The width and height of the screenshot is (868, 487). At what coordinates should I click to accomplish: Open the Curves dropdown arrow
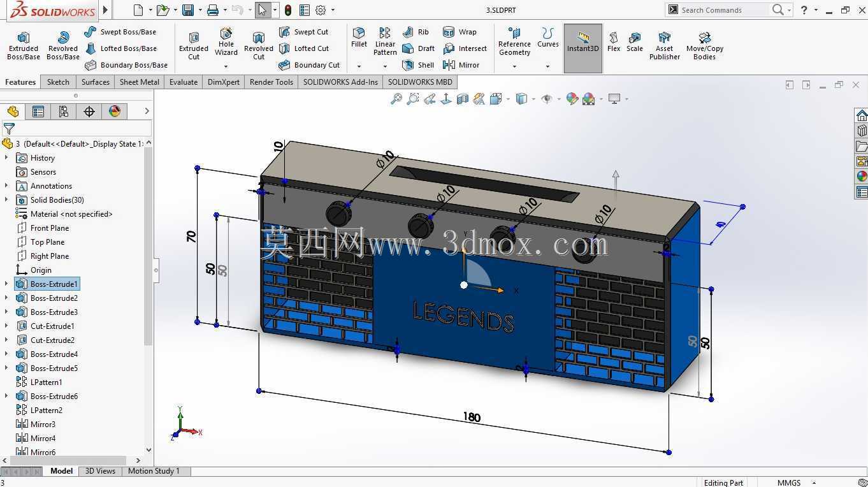[x=547, y=66]
